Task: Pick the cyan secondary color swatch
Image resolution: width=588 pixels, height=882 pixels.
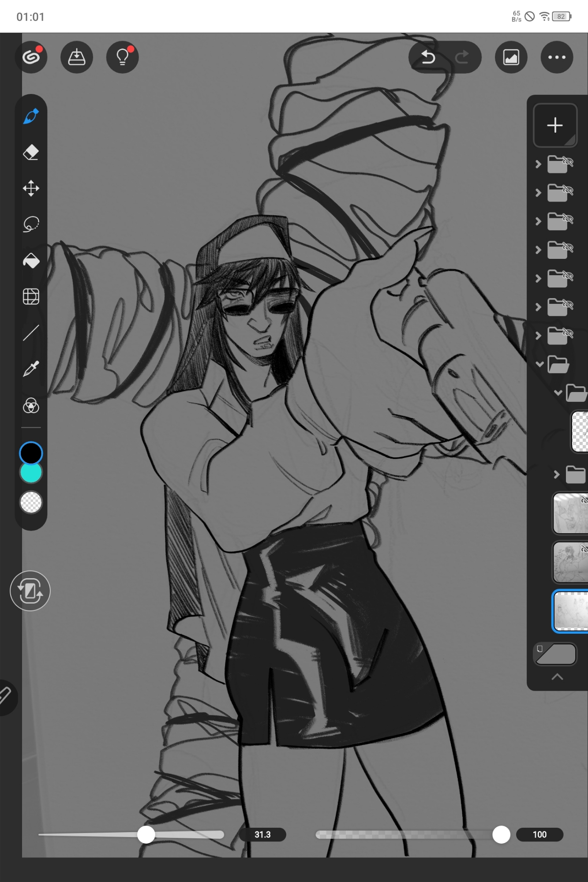Action: [31, 473]
